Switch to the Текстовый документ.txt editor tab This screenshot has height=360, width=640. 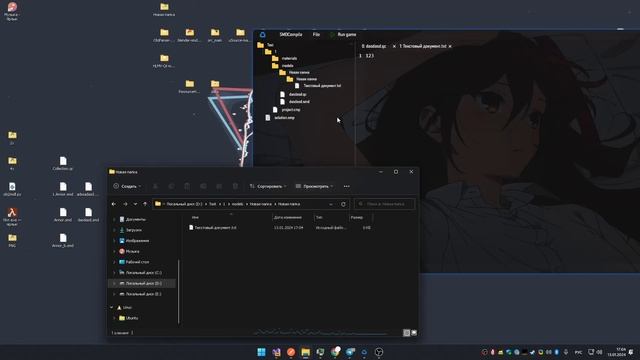click(x=422, y=46)
